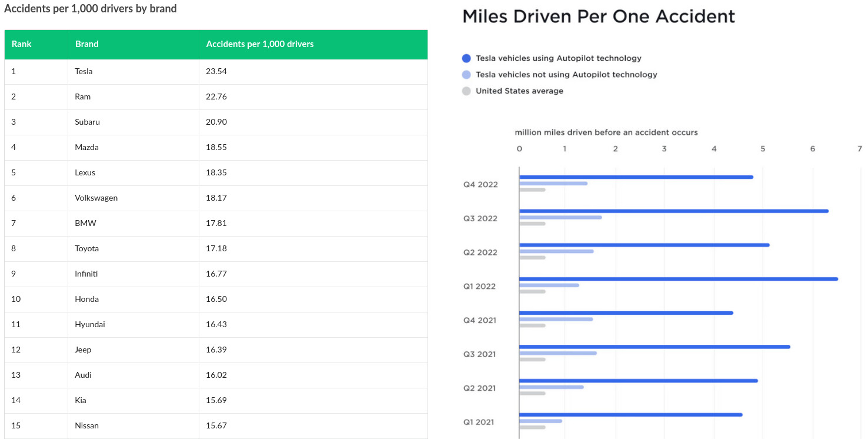Click the Q4 2022 dark blue Autopilot bar

click(636, 177)
